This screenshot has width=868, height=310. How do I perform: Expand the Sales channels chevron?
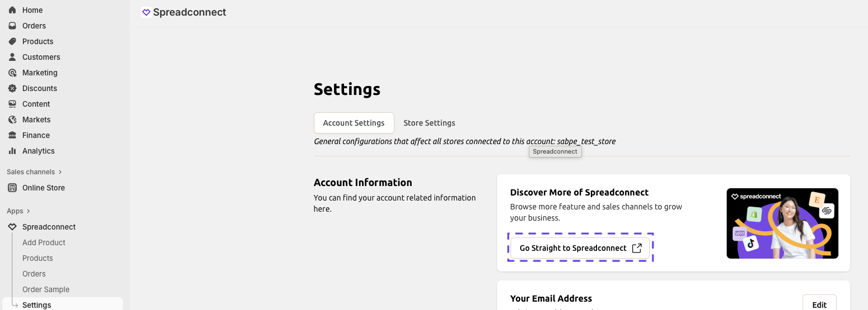tap(60, 172)
